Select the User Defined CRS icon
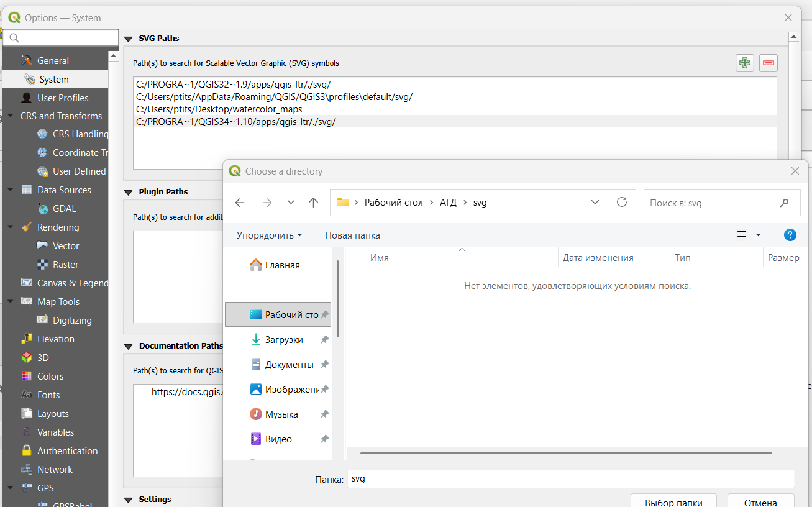 [x=42, y=171]
